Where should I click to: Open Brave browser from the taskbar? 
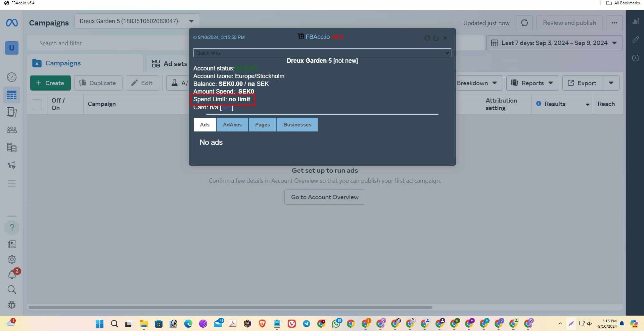click(262, 324)
